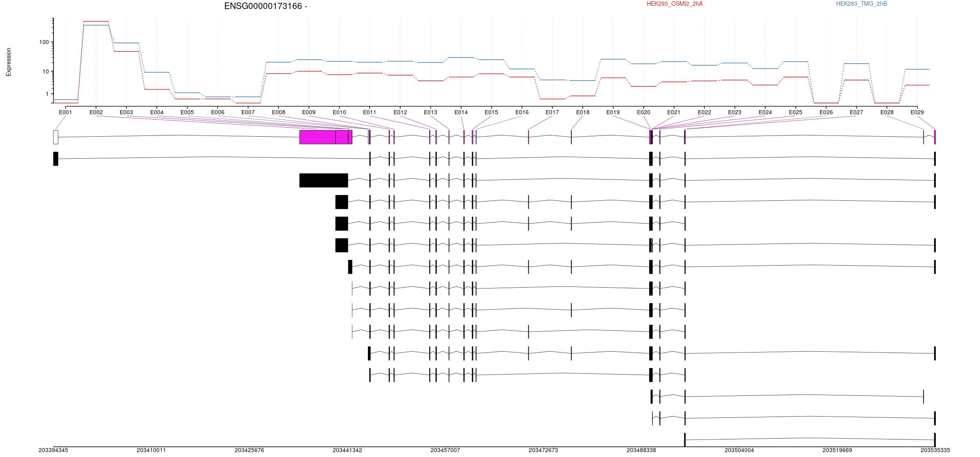
Task: Click genomic coordinate 203394345
Action: point(53,450)
